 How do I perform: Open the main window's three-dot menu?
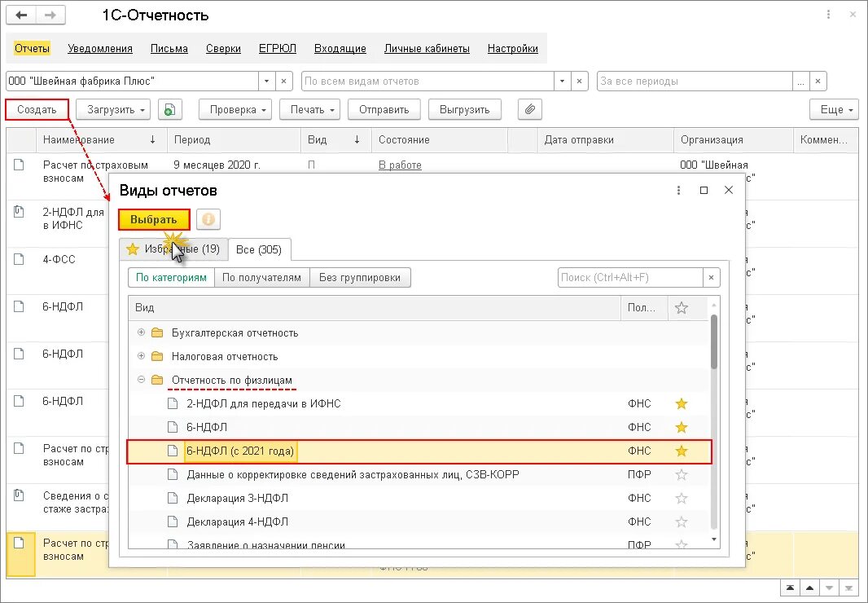click(828, 15)
